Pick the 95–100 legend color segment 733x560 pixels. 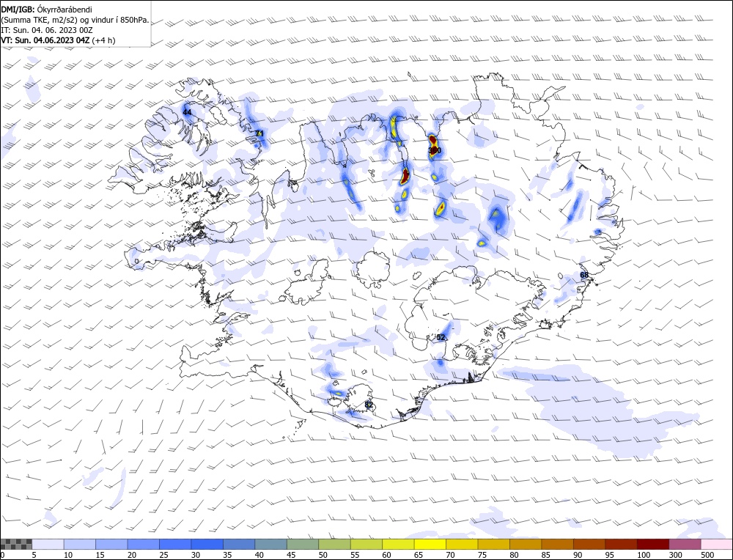(621, 544)
